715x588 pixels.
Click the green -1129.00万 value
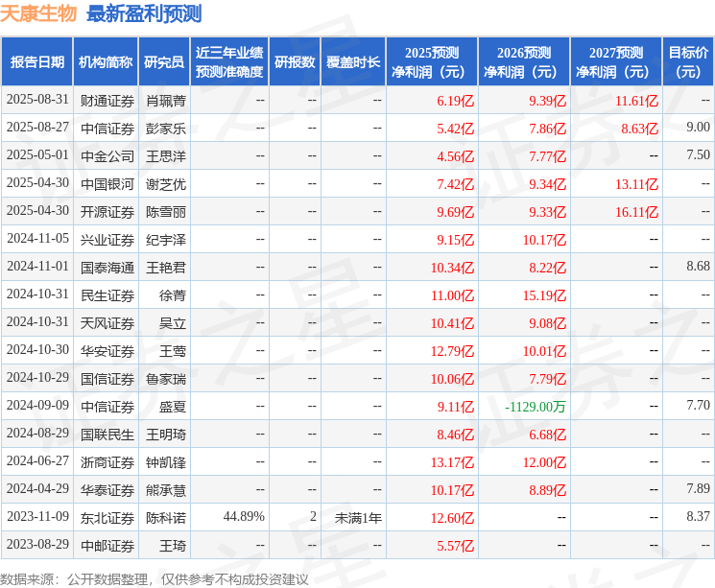(536, 407)
